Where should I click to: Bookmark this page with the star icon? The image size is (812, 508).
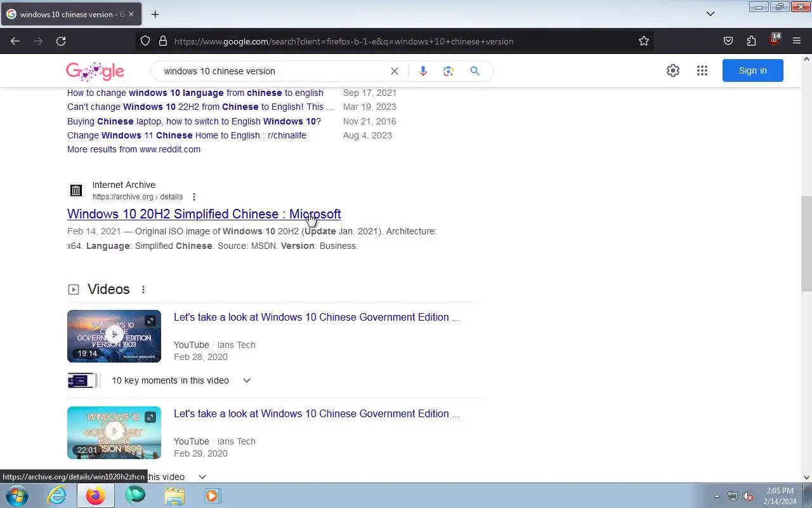(644, 41)
